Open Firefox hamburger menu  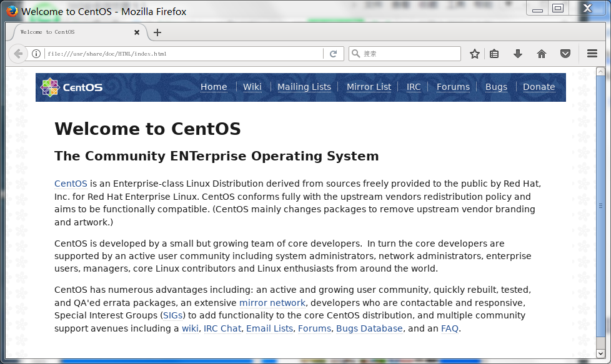click(592, 53)
